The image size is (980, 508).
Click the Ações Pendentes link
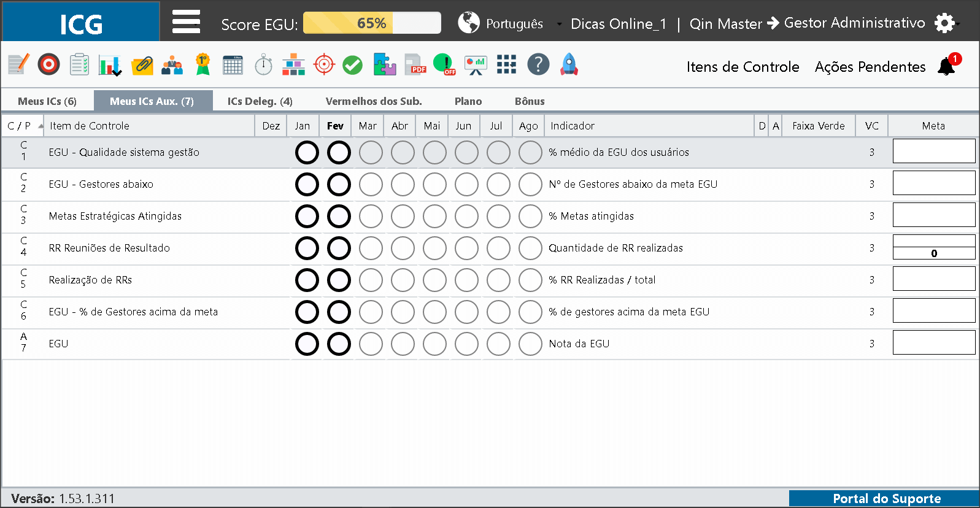(x=870, y=67)
